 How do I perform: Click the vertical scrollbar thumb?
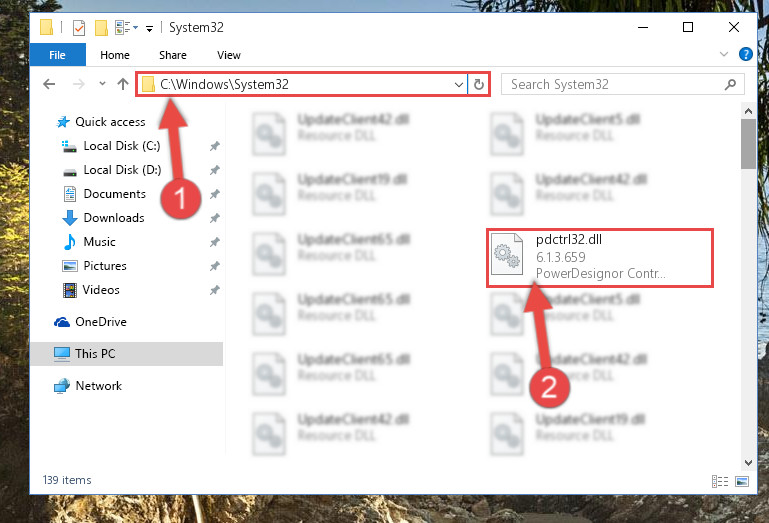(x=748, y=144)
